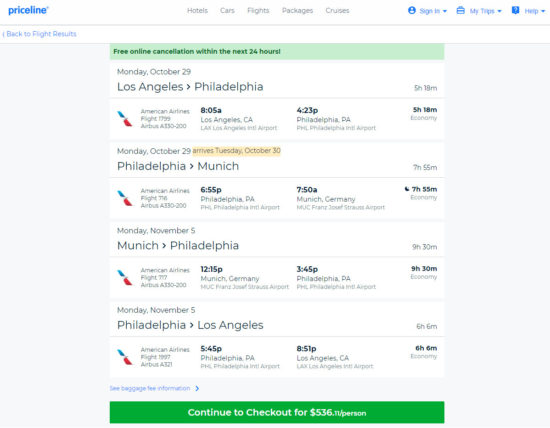Viewport: 550px width, 428px height.
Task: Click the Sign In user avatar icon
Action: pyautogui.click(x=412, y=10)
